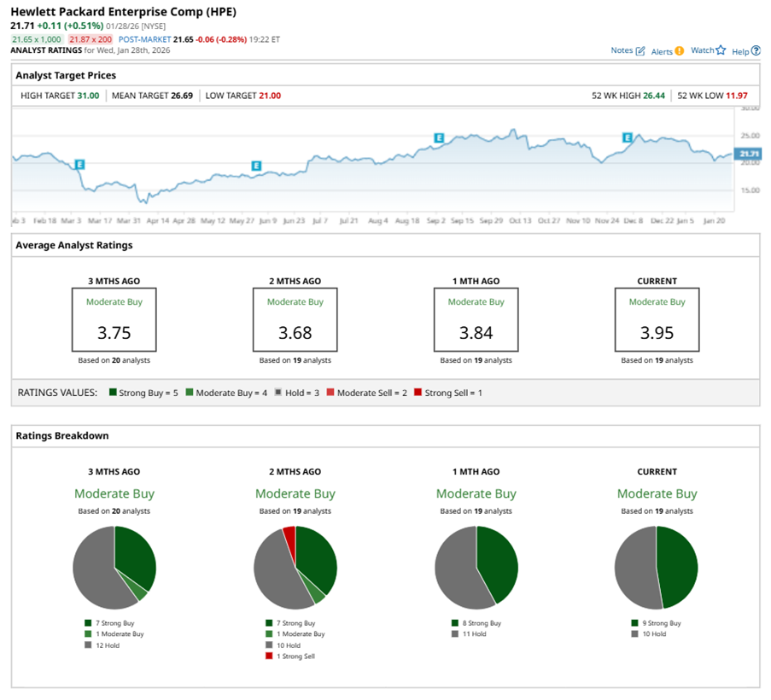771x700 pixels.
Task: Click the Strong Sell red legend swatch
Action: 418,393
